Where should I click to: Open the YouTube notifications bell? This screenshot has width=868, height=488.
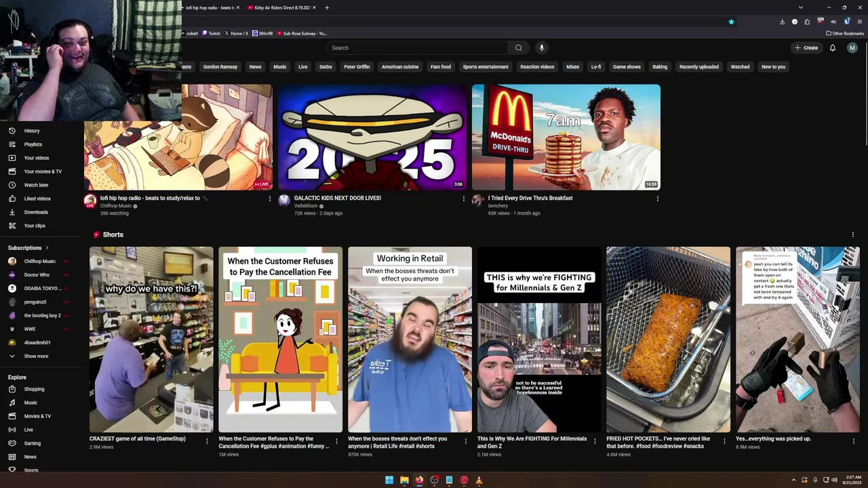[833, 48]
